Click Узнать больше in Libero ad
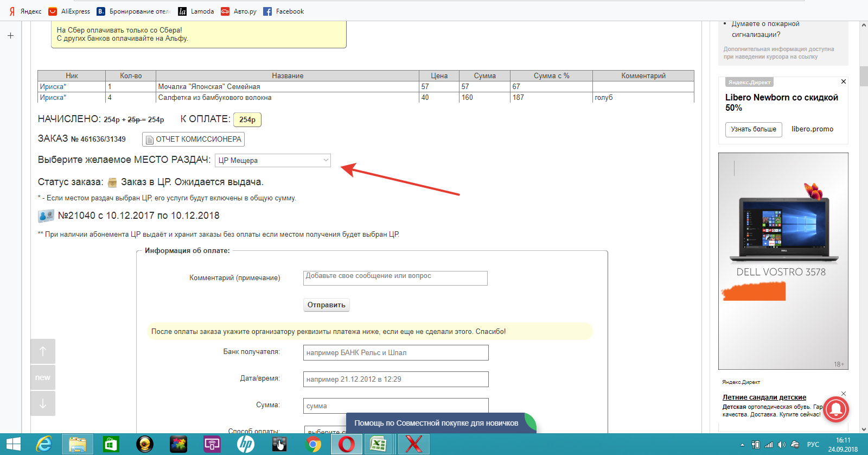This screenshot has height=455, width=868. tap(753, 129)
